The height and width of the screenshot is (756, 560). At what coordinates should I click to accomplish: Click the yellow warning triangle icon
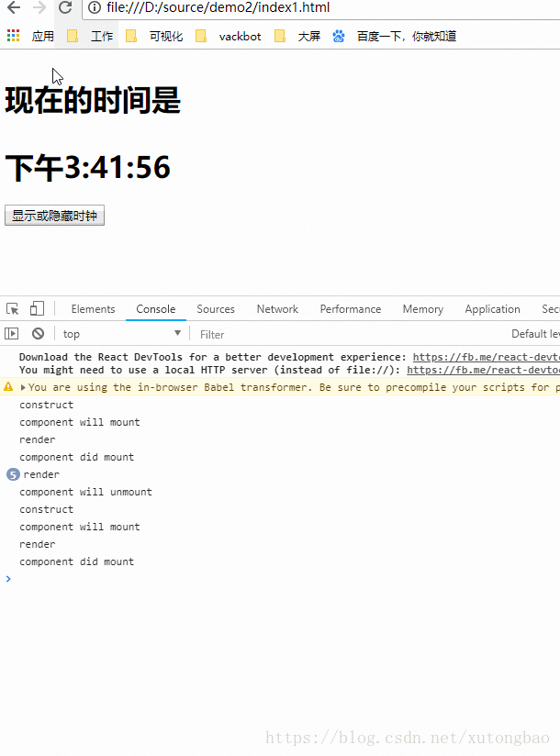pyautogui.click(x=8, y=386)
